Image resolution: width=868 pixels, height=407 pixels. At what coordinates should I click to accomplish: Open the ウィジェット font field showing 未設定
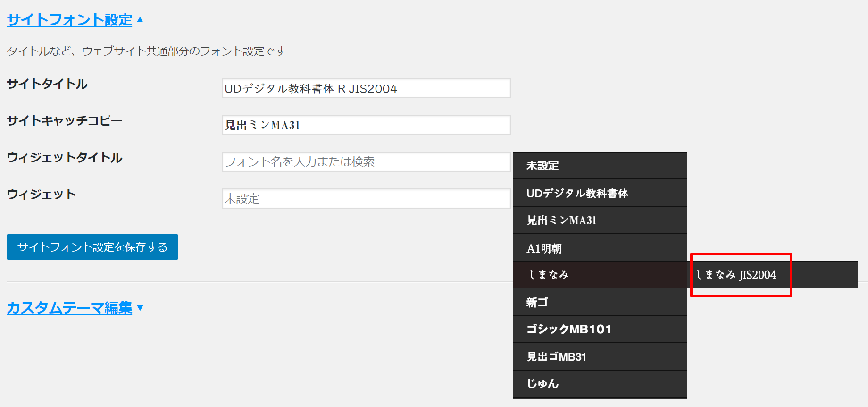tap(366, 199)
